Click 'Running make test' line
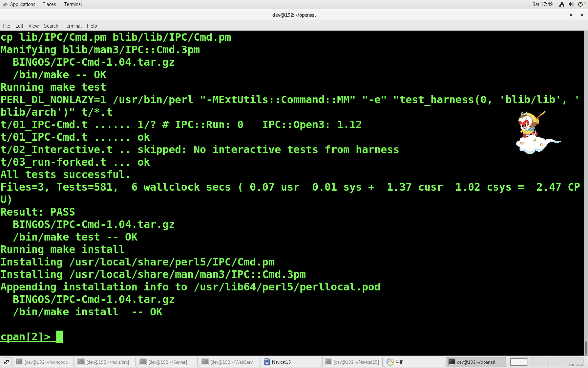This screenshot has width=588, height=368. 53,87
